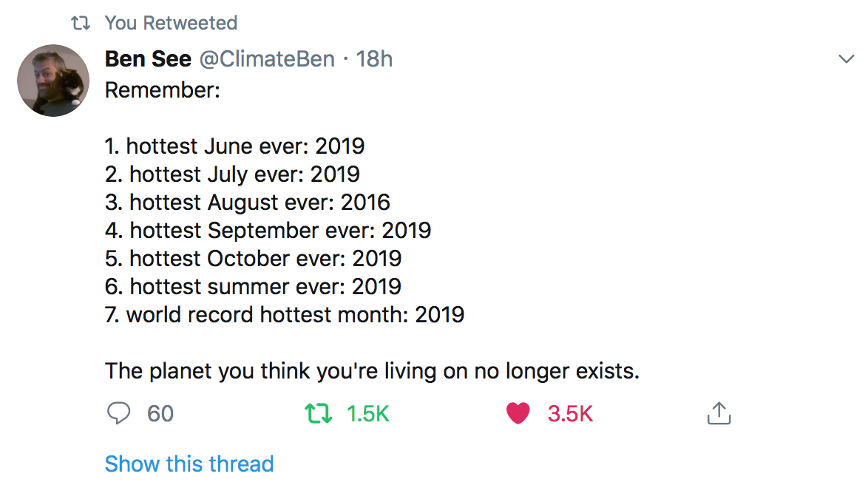
Task: Open Ben See's profile picture
Action: 53,81
